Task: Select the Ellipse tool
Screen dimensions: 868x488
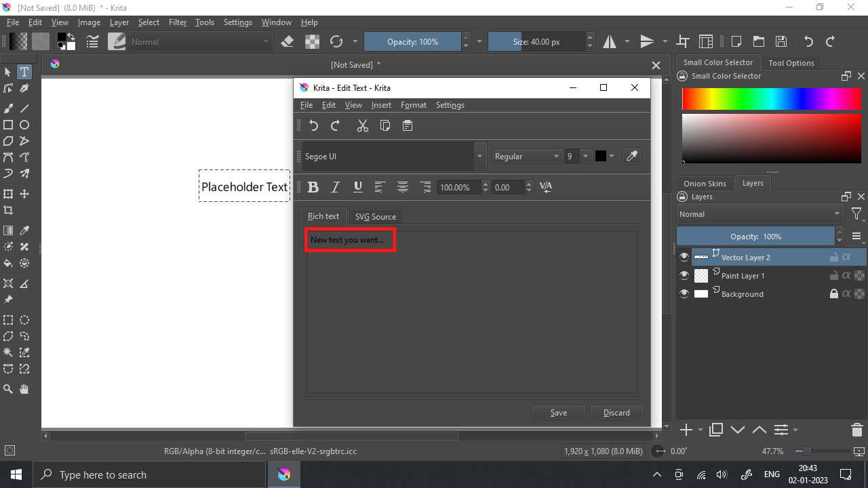Action: coord(24,125)
